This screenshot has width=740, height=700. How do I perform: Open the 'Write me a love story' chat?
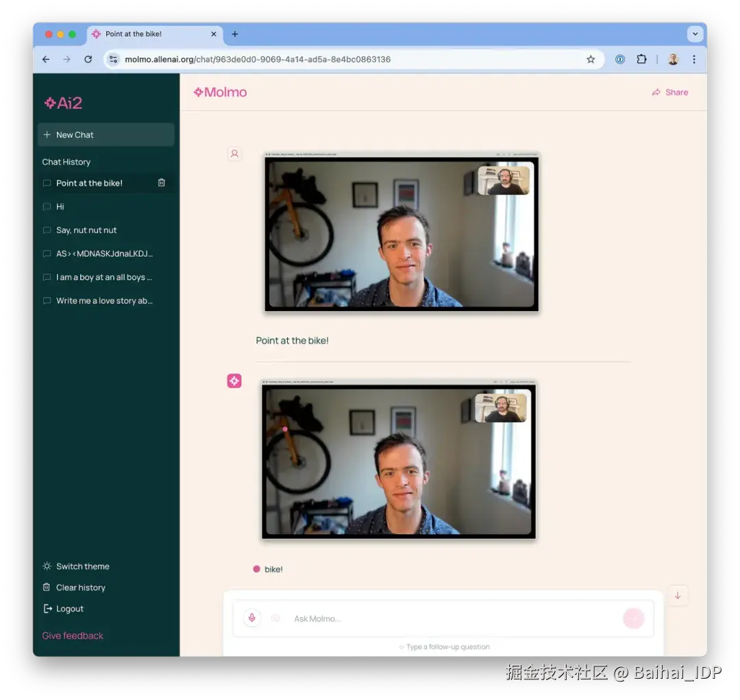106,301
